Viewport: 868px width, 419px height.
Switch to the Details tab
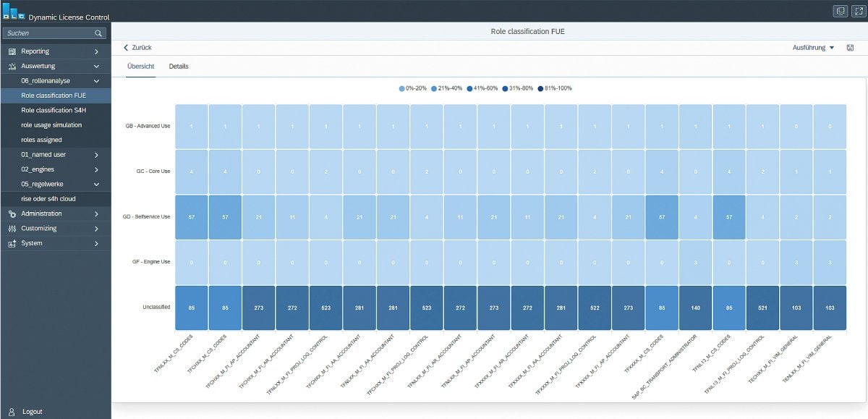[179, 67]
